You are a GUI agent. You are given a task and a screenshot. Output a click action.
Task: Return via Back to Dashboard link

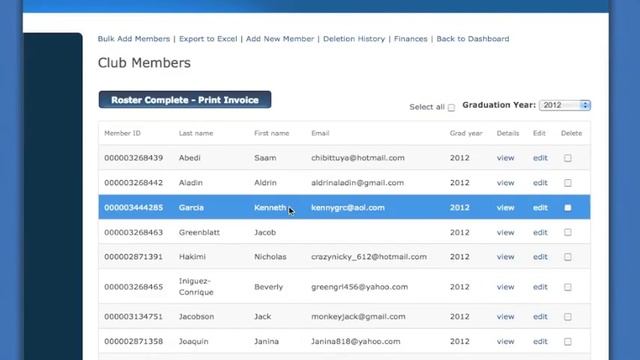point(473,39)
